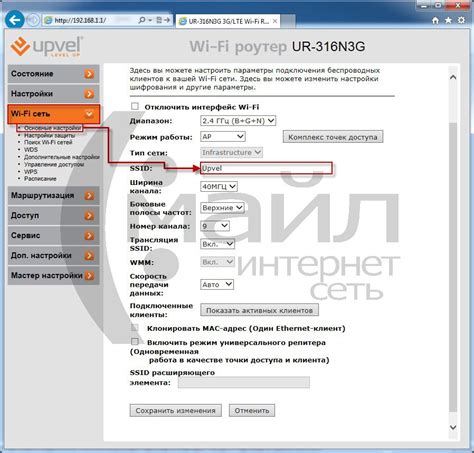Open browser tools via gear icon
This screenshot has width=474, height=453.
pos(461,20)
